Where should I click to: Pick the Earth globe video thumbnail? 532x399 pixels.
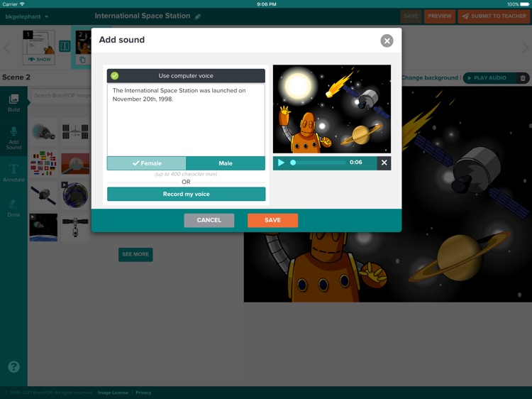coord(75,195)
